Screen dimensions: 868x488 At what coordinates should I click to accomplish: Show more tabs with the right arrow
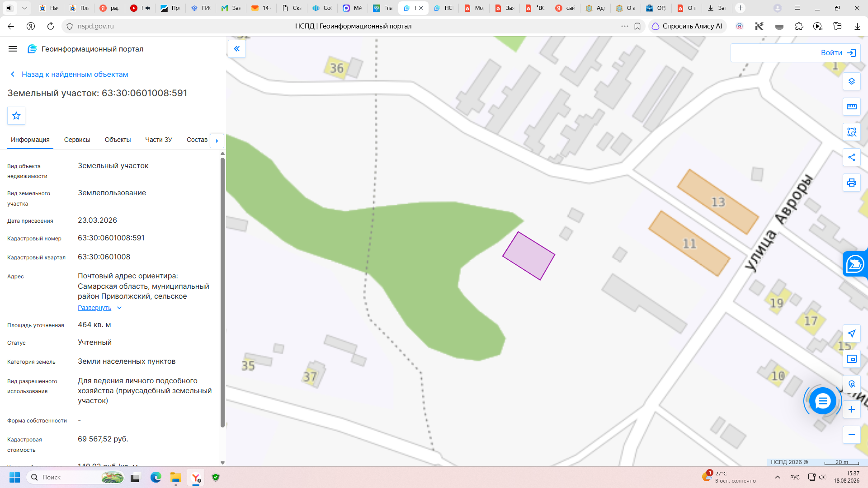[217, 141]
